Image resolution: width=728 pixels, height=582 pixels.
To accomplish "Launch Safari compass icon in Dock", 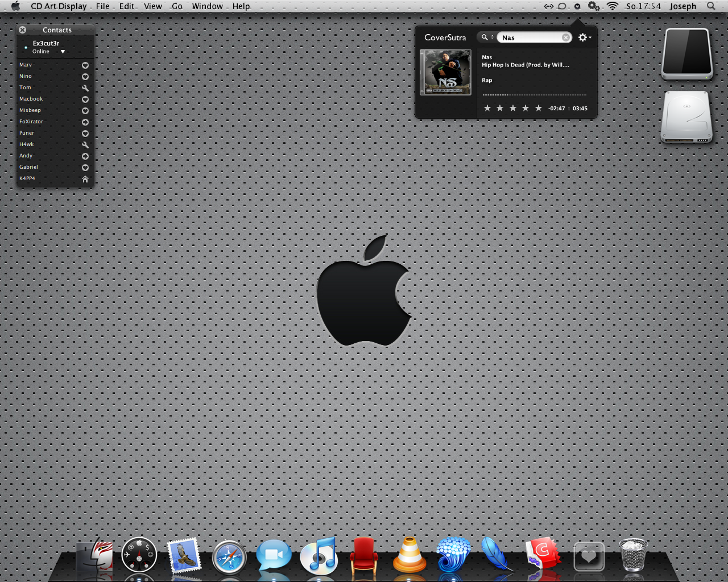I will [x=229, y=556].
